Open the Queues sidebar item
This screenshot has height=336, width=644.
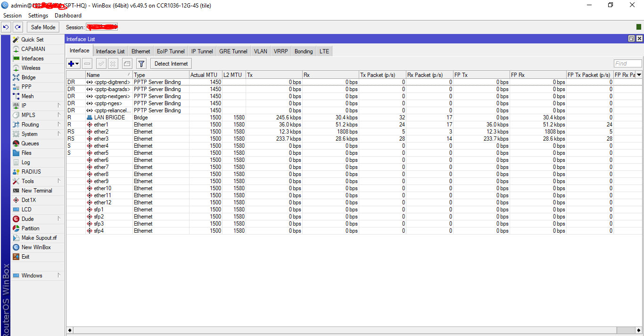30,143
